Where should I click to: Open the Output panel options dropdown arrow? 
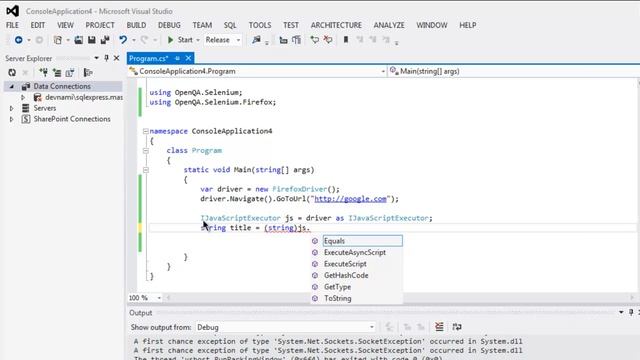[621, 313]
